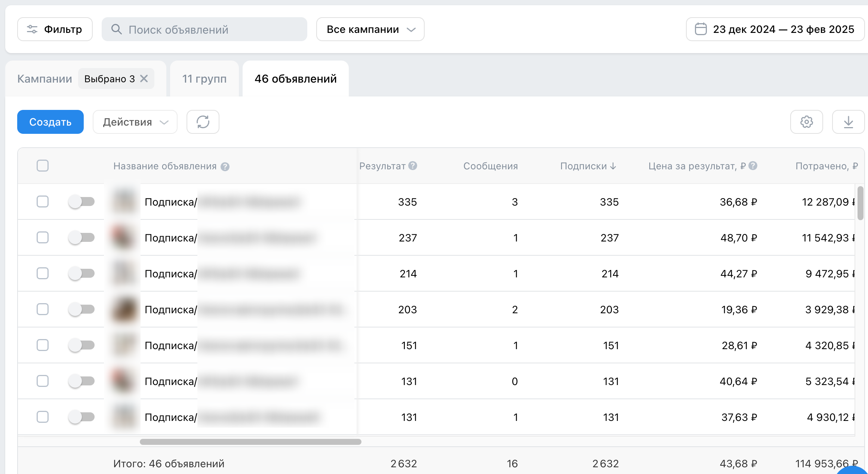The width and height of the screenshot is (868, 474).
Task: Open the Действия dropdown menu
Action: (x=135, y=122)
